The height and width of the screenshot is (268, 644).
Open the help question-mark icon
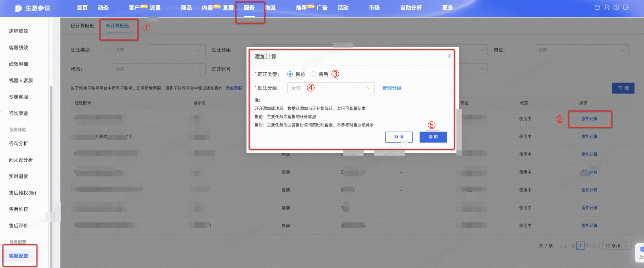pos(616,7)
